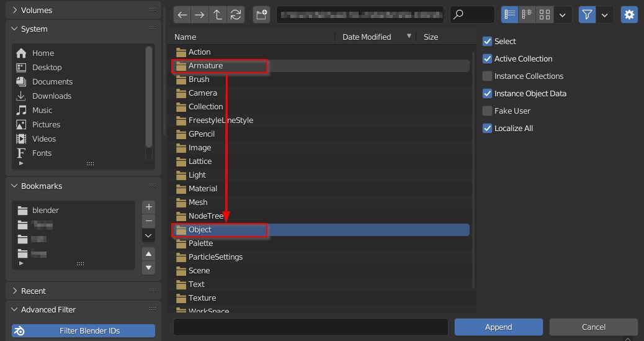Enable the Fake User checkbox
This screenshot has width=644, height=341.
tap(487, 111)
